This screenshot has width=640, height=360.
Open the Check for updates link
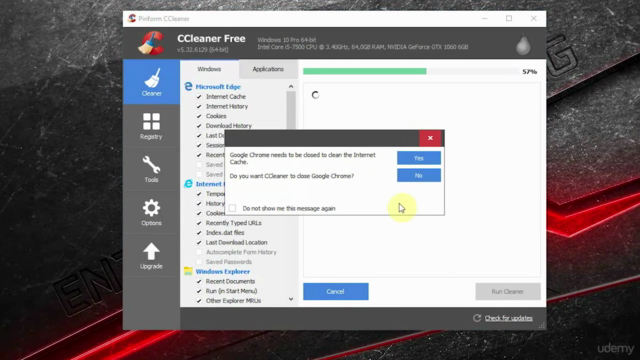[x=509, y=318]
